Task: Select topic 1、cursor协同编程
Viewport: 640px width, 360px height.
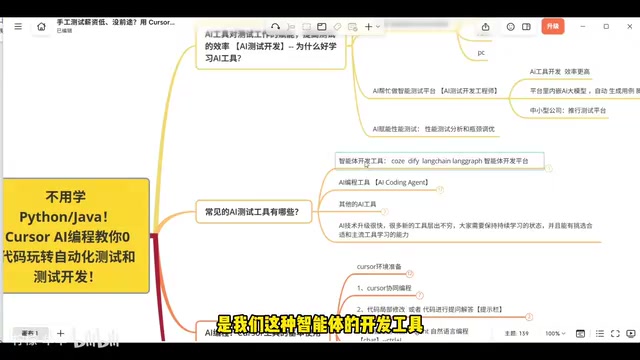Action: 384,288
